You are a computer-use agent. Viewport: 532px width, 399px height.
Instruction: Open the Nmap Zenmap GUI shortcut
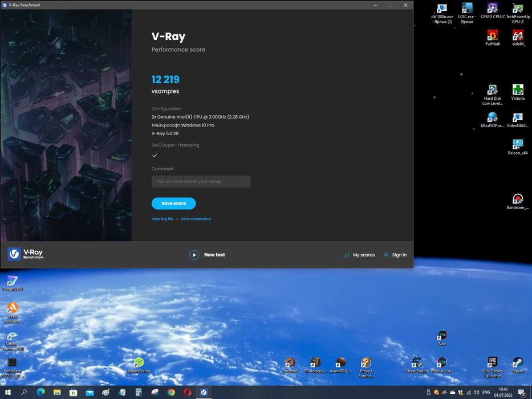13,341
